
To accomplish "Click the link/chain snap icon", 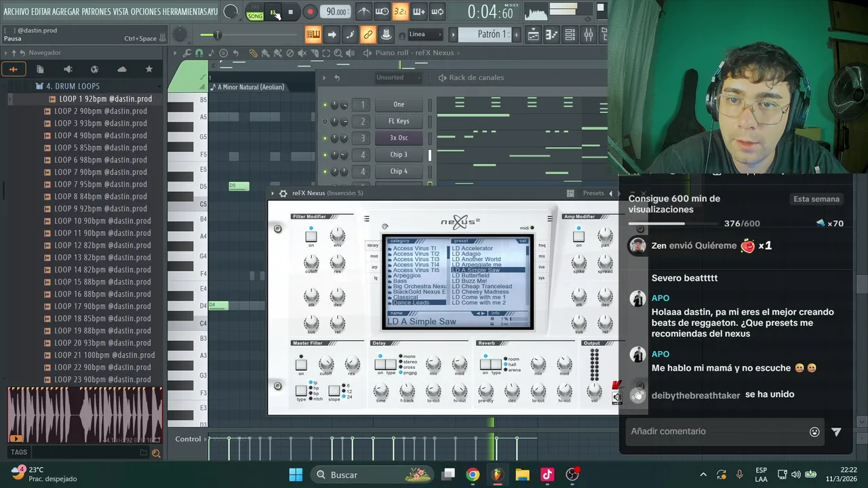I will coord(368,35).
